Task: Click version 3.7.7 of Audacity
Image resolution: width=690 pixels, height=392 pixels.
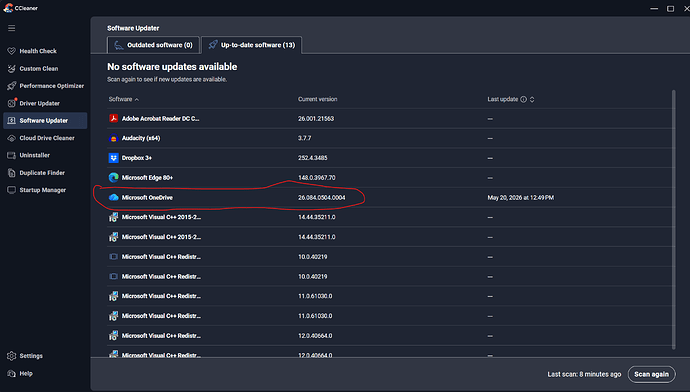Action: [x=305, y=138]
